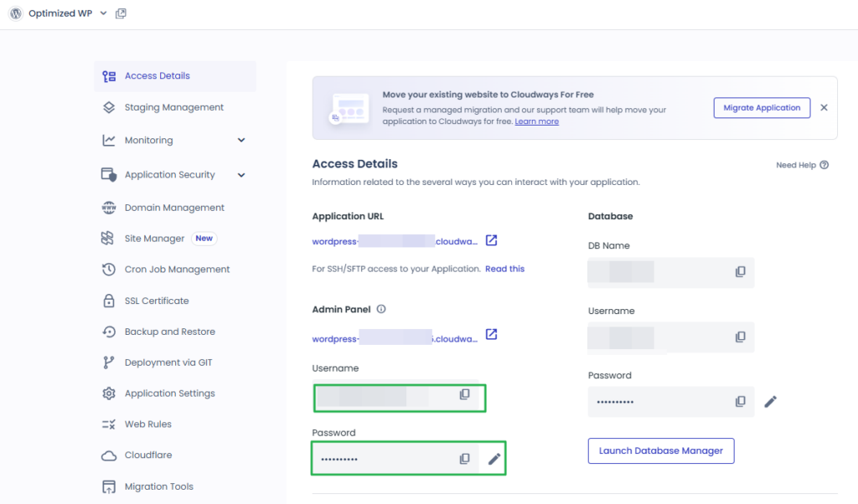The height and width of the screenshot is (504, 858).
Task: Copy the Admin Panel password
Action: (464, 459)
